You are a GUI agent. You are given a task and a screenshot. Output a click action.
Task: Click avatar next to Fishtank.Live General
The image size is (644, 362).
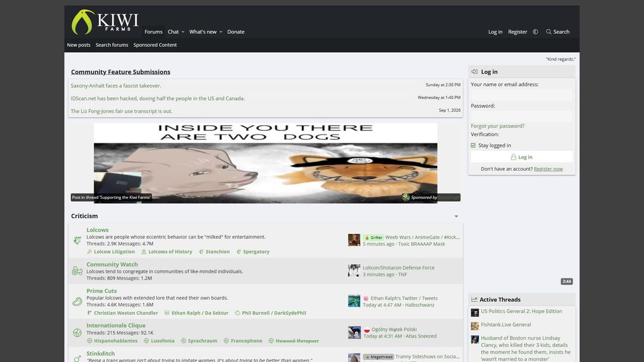pos(475,326)
